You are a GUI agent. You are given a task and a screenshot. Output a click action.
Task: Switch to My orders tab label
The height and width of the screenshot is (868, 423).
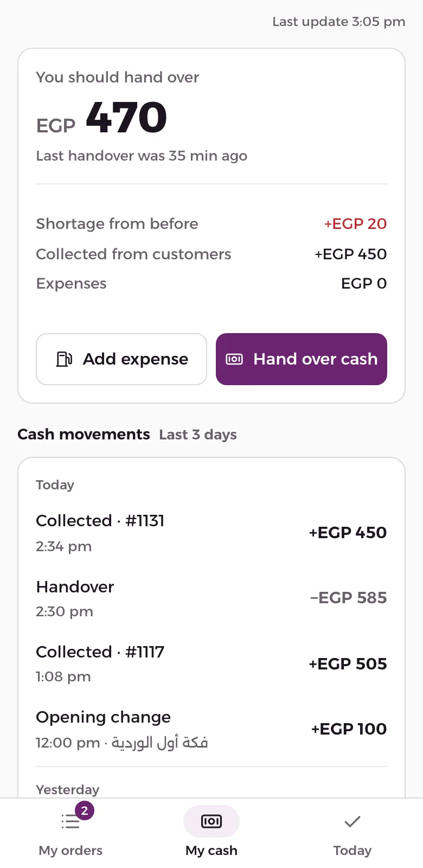point(70,850)
